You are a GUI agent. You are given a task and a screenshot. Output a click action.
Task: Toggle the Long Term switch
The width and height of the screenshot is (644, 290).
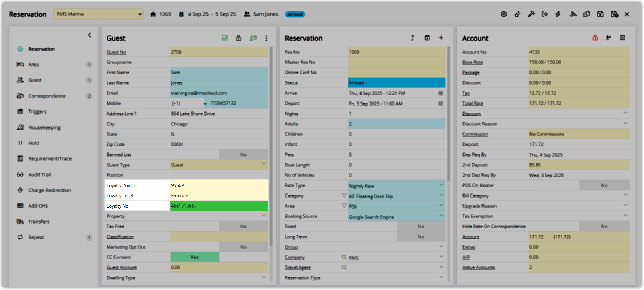421,237
